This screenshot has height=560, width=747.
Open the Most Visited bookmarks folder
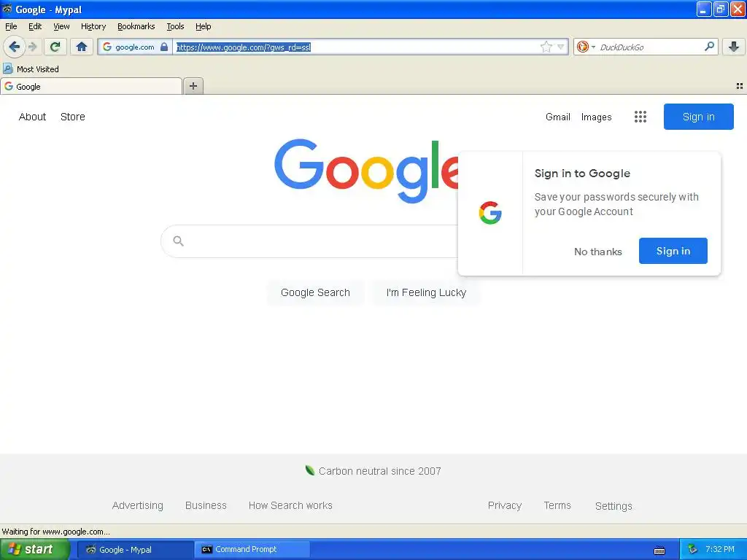tap(31, 69)
